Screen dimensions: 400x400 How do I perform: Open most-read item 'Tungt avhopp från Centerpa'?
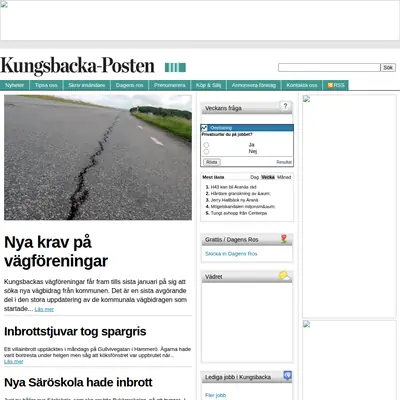click(x=239, y=213)
